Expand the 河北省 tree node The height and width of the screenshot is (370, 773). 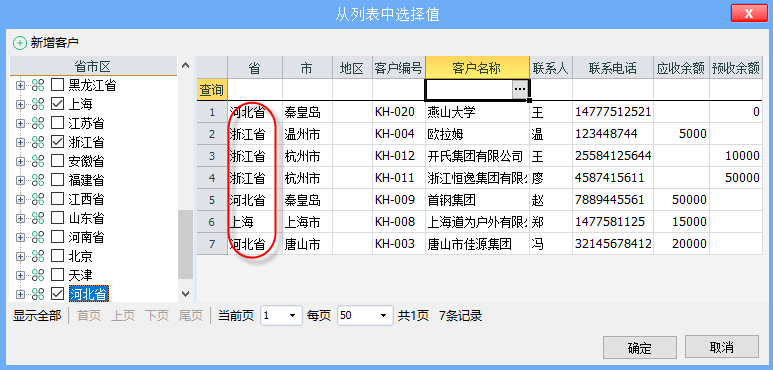tap(20, 294)
